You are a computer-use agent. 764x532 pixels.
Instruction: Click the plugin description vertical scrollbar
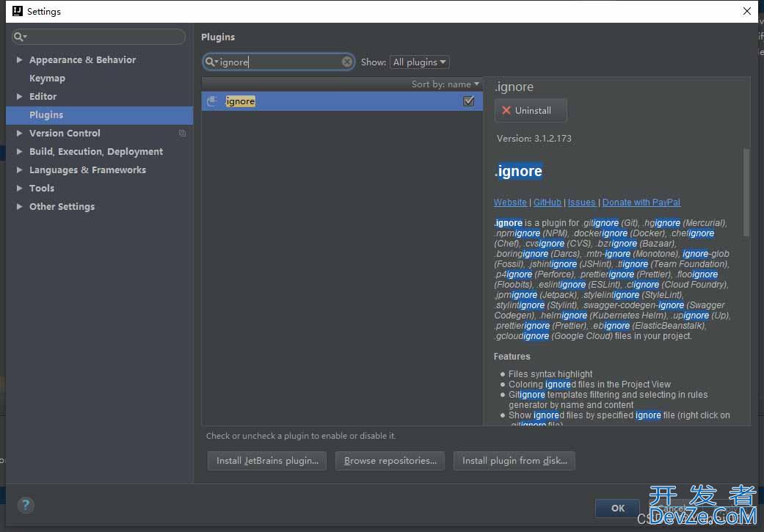[746, 192]
